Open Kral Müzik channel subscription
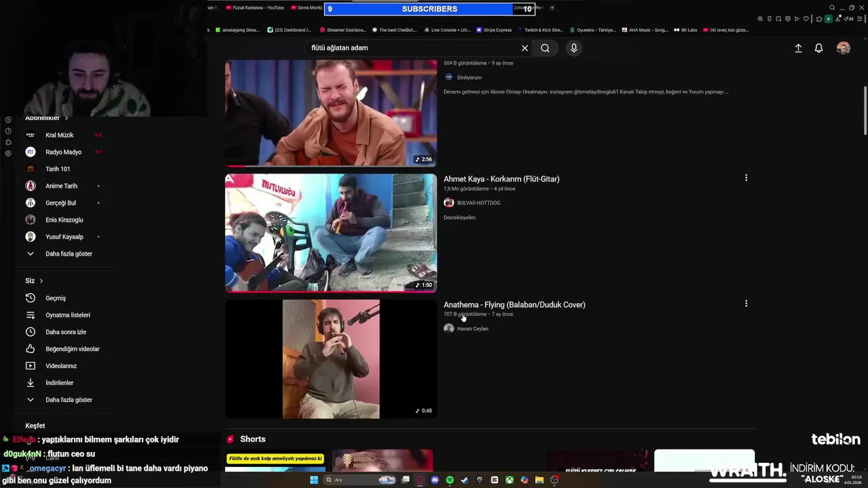The width and height of the screenshot is (868, 488). [58, 135]
